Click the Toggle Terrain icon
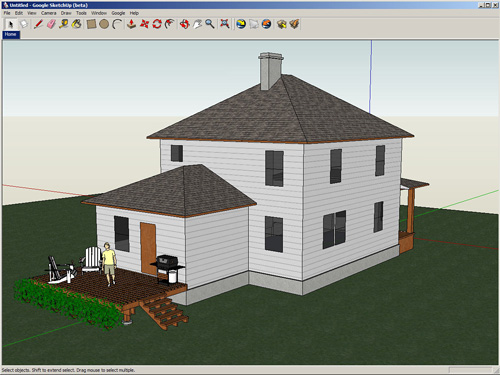Screen dimensions: 500x375 click(254, 24)
